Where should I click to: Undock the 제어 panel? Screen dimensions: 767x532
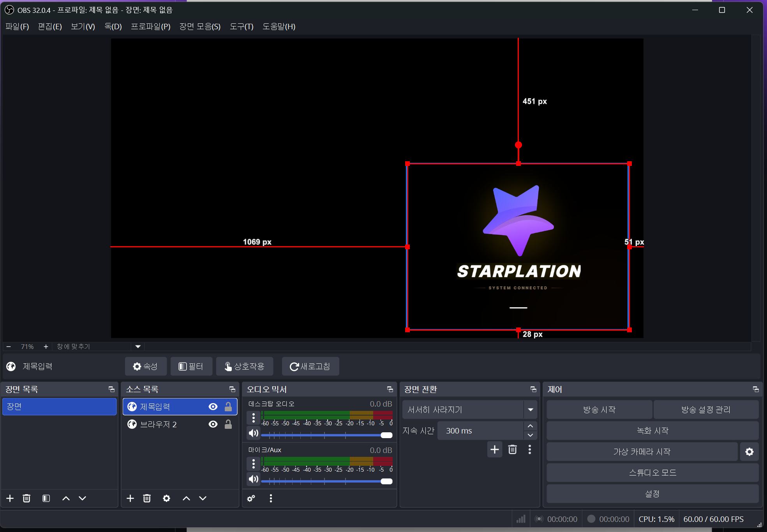point(756,389)
